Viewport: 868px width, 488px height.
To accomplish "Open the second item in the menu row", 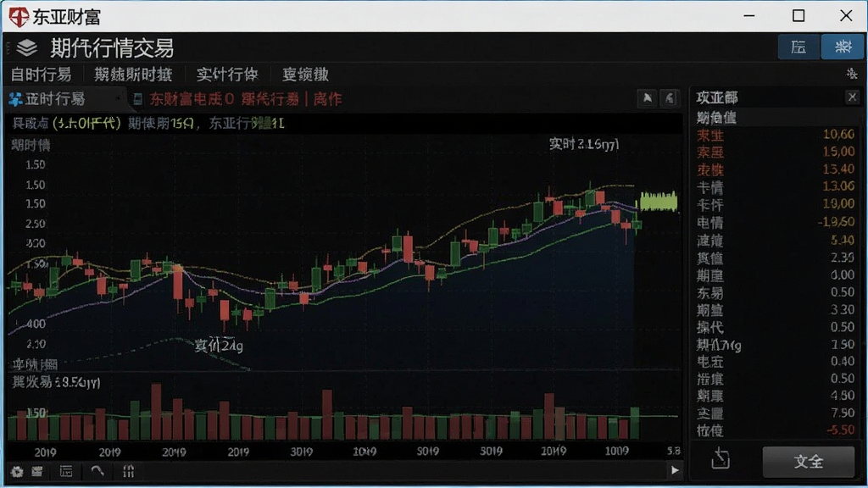I will 133,75.
